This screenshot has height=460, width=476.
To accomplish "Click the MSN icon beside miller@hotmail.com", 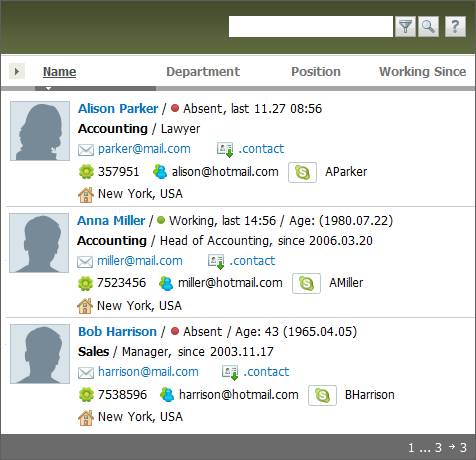I will 166,283.
